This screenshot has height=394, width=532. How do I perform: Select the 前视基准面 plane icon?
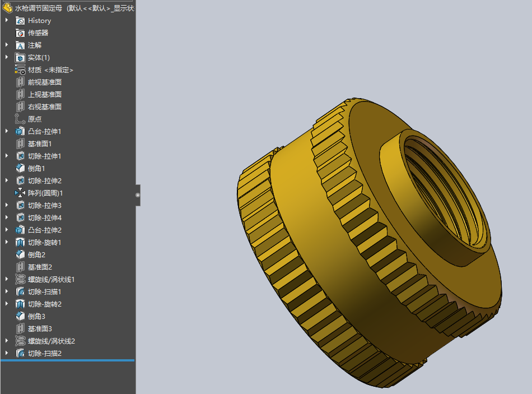(20, 82)
